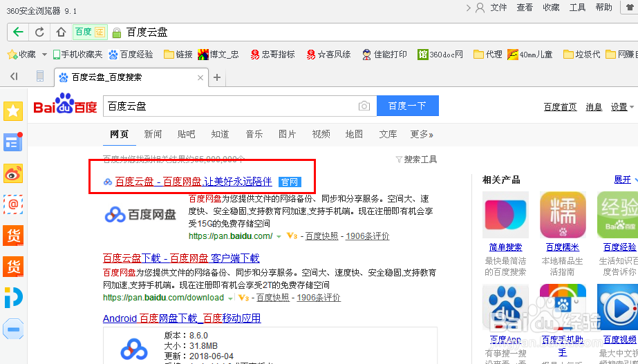Open 消息 link
638x364 pixels.
tap(594, 107)
